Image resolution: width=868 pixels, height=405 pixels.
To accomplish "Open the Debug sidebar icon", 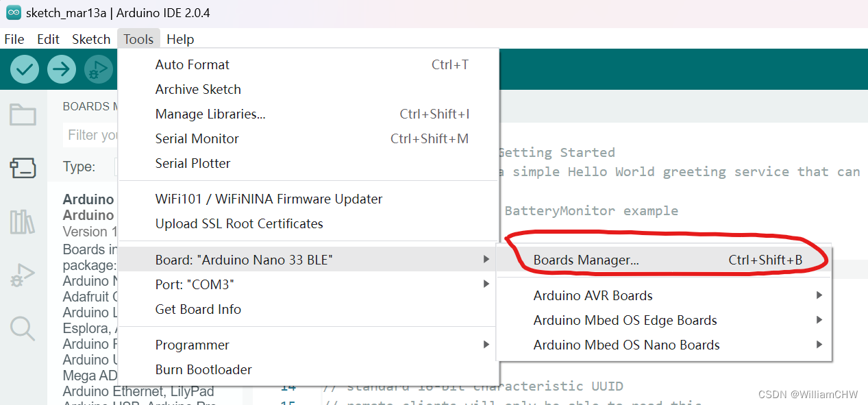I will point(23,275).
